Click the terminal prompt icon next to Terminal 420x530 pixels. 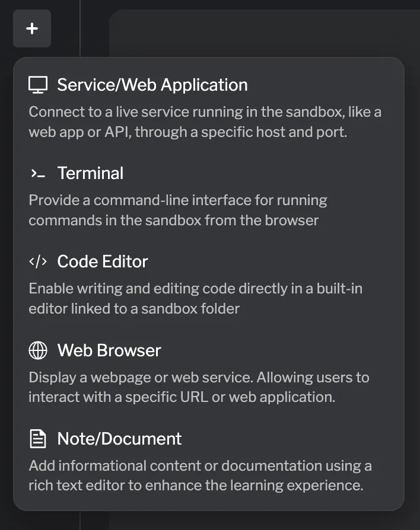(x=38, y=173)
